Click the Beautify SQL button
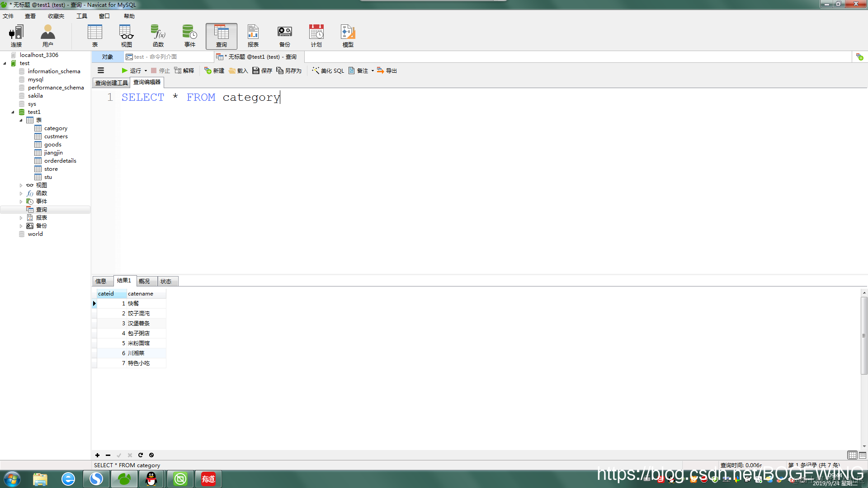 pos(328,70)
